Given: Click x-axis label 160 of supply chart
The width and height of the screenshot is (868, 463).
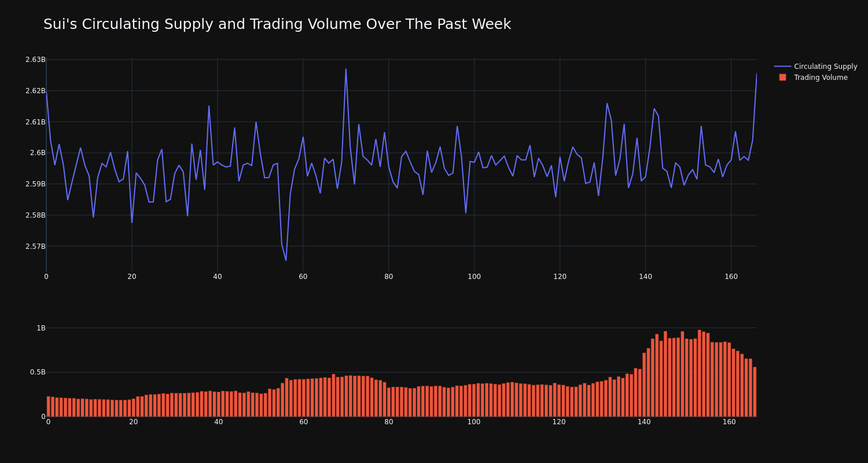Looking at the screenshot, I should (x=731, y=277).
